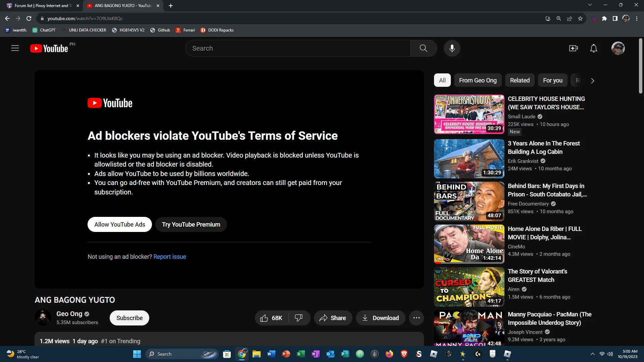Like the video with 68K likes

click(271, 318)
